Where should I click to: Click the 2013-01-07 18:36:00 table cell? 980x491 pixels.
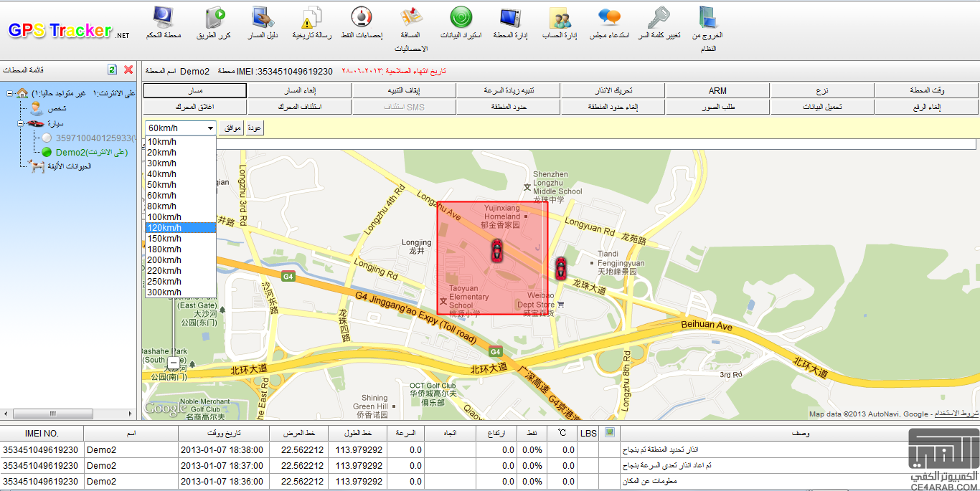(224, 481)
